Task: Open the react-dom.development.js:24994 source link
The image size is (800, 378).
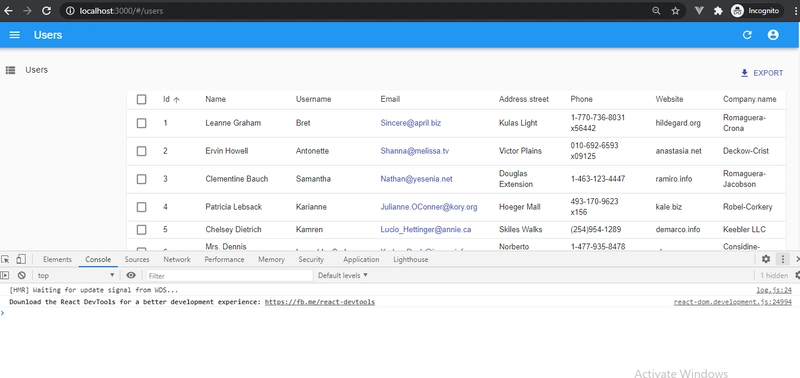Action: [733, 302]
